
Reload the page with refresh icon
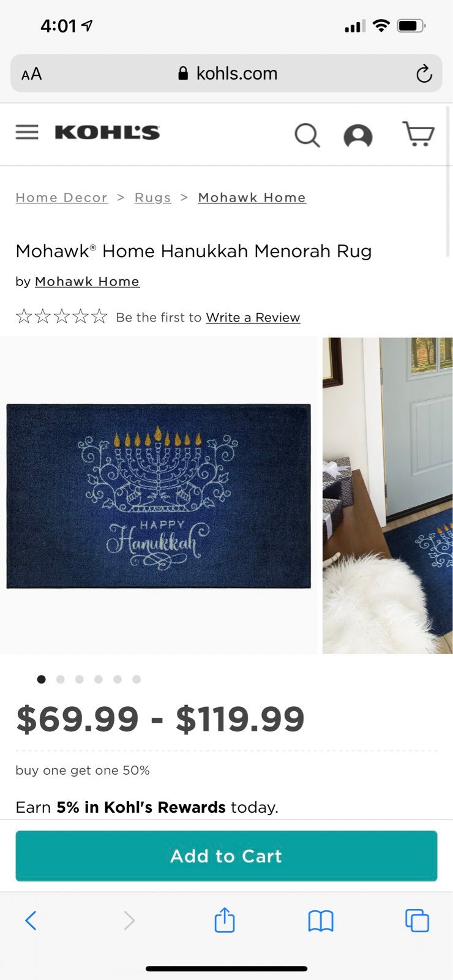(424, 74)
